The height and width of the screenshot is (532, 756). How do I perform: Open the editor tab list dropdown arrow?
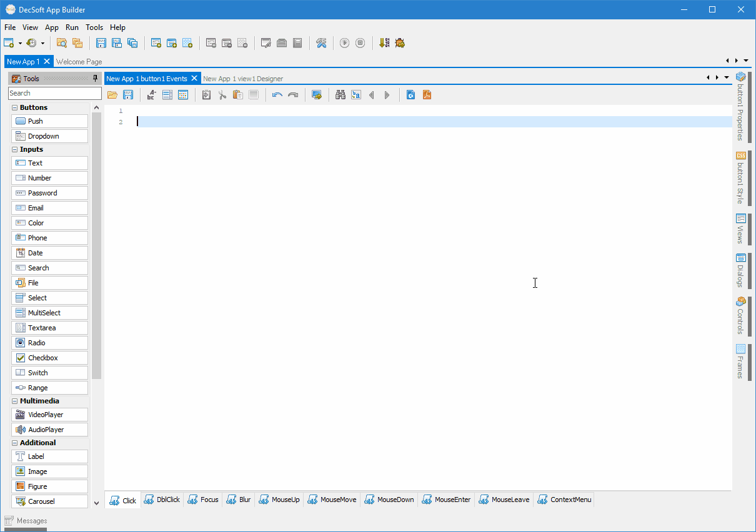[727, 77]
